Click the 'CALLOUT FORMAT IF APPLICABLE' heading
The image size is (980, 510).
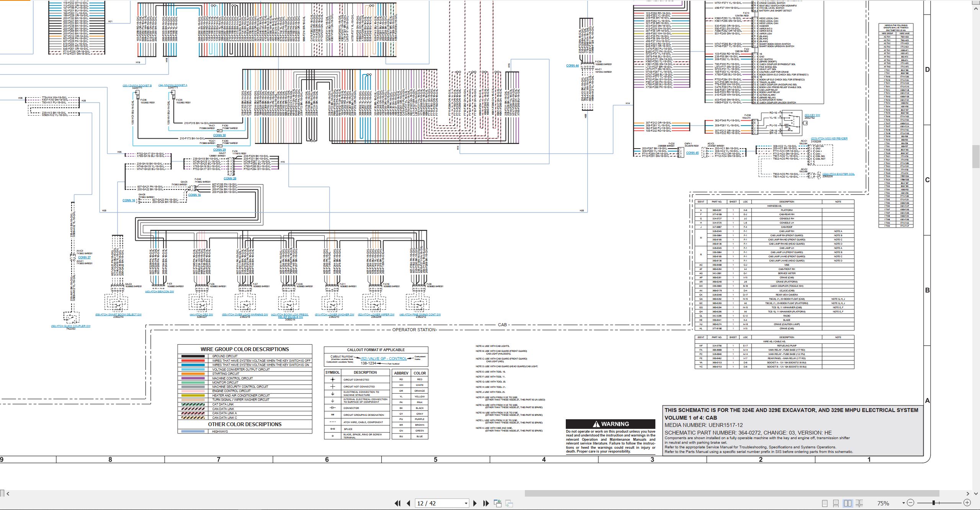(376, 350)
